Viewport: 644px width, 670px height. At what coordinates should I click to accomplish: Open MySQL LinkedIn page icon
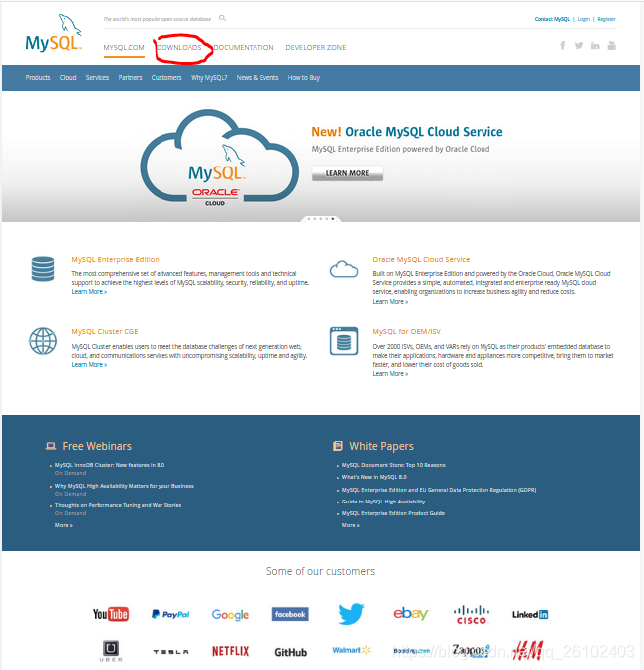coord(595,45)
